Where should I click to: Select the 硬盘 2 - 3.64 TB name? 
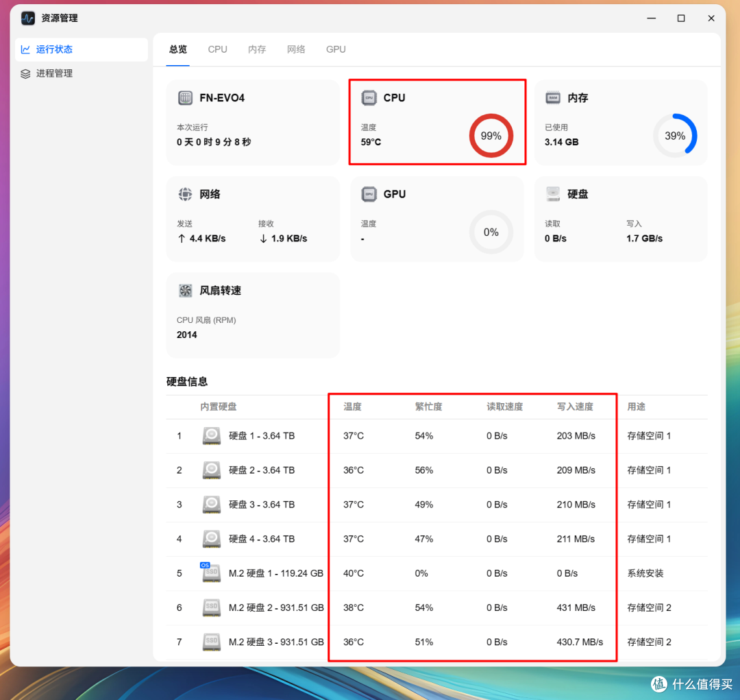(x=262, y=470)
